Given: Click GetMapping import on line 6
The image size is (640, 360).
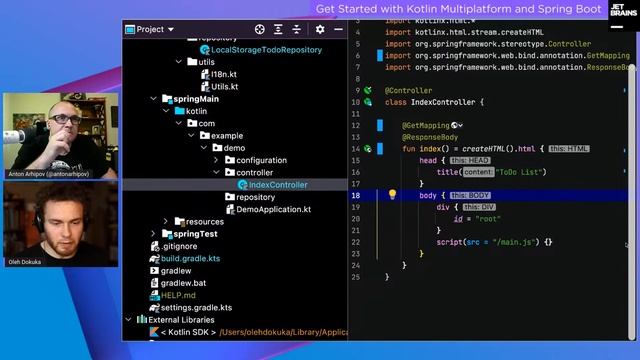Looking at the screenshot, I should (608, 56).
